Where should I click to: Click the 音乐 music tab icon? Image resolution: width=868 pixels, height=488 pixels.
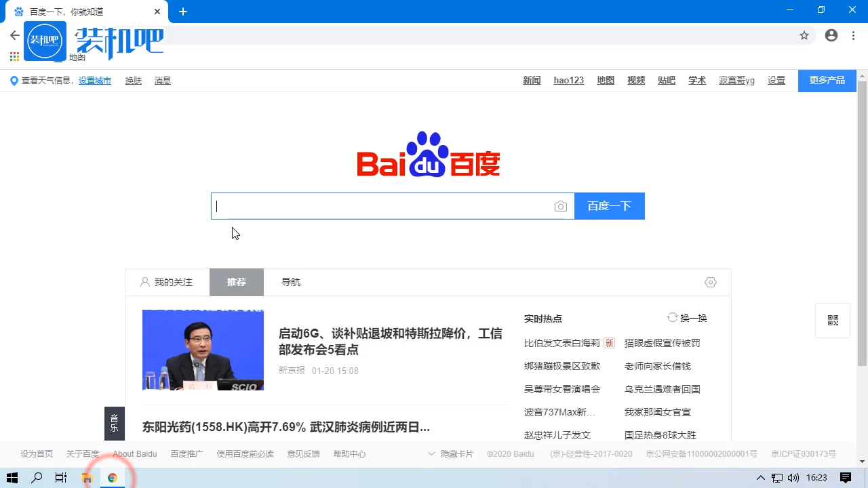click(x=114, y=424)
